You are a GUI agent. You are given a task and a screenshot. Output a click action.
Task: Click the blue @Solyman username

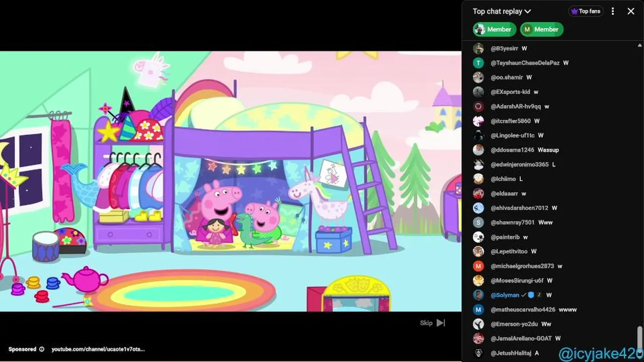(505, 295)
